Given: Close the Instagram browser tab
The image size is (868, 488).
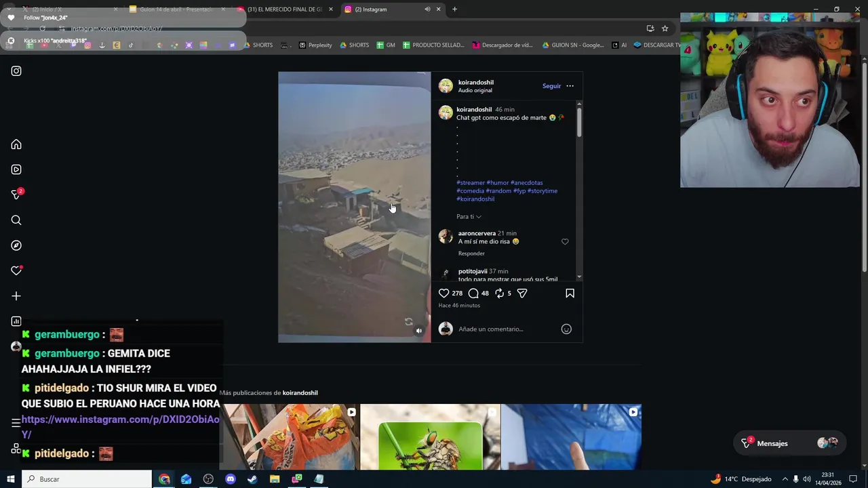Looking at the screenshot, I should point(438,9).
